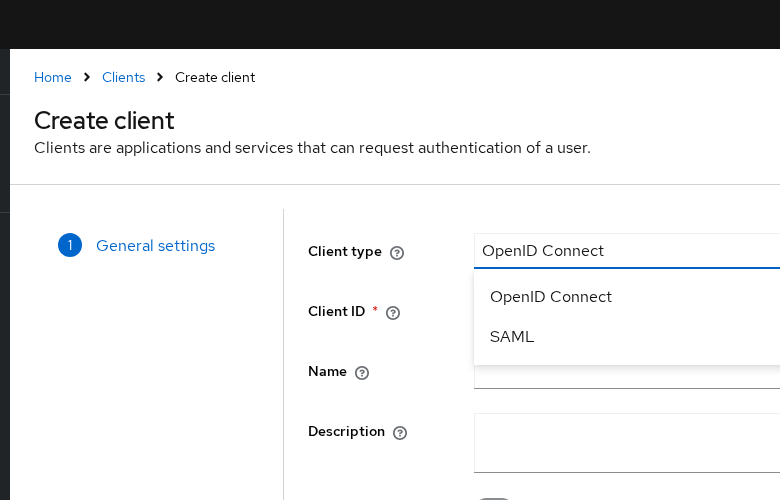Open the Client type help icon
This screenshot has height=500, width=780.
tap(397, 253)
